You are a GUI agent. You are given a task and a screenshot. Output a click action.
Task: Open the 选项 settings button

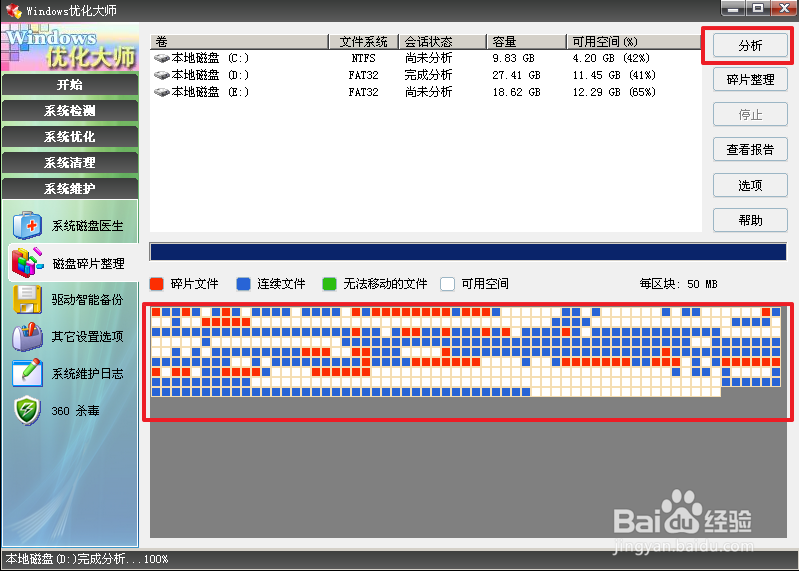(750, 185)
